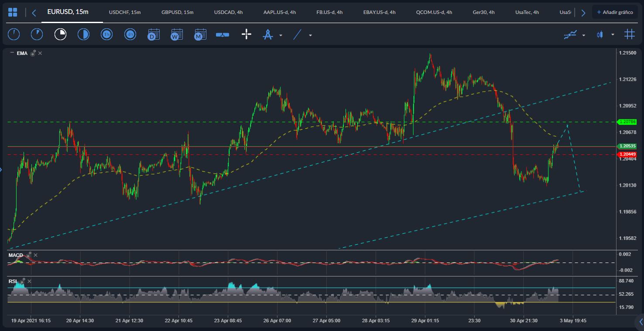Expand the drawing tools dropdown arrow
Image resolution: width=644 pixels, height=331 pixels.
(x=281, y=35)
